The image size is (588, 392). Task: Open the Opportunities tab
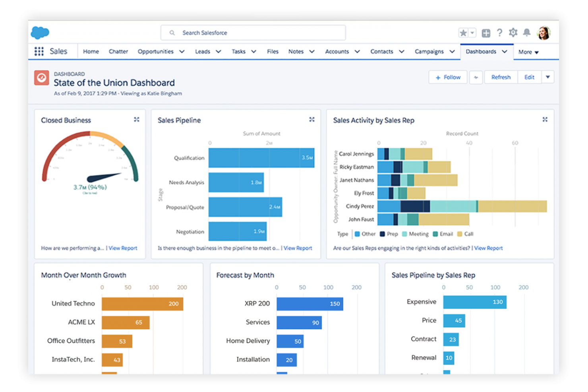156,51
